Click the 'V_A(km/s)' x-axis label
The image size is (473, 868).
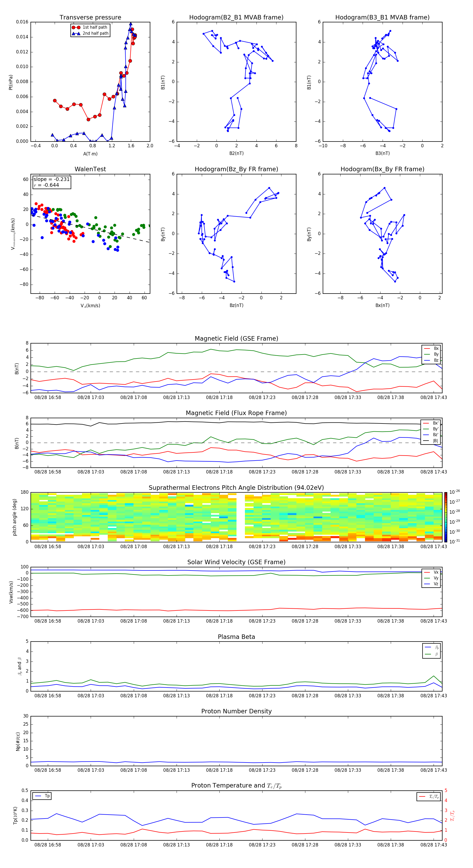[x=90, y=306]
